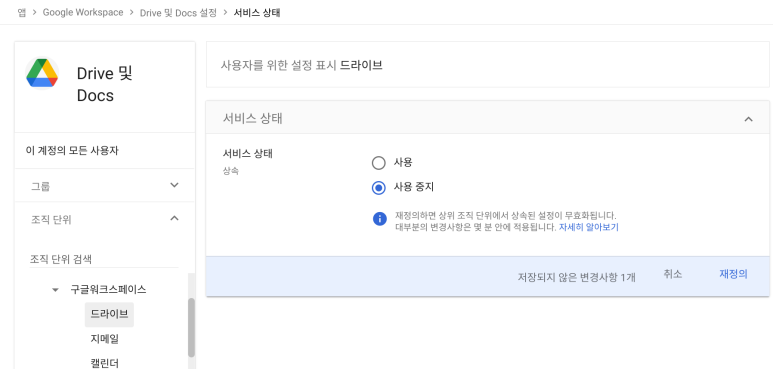Screen dimensions: 773x369
Task: Click the 취소 button
Action: coord(672,274)
